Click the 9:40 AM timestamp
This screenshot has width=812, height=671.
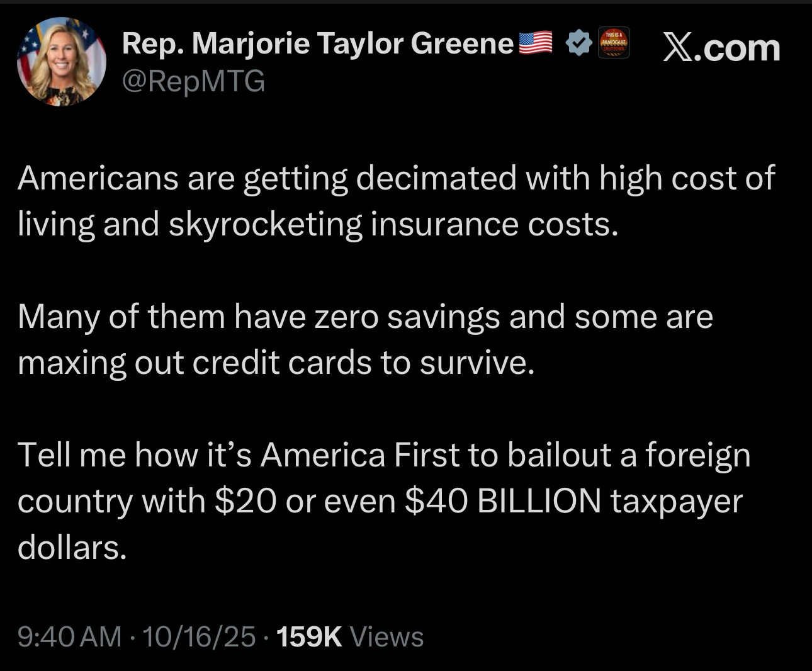coord(69,636)
